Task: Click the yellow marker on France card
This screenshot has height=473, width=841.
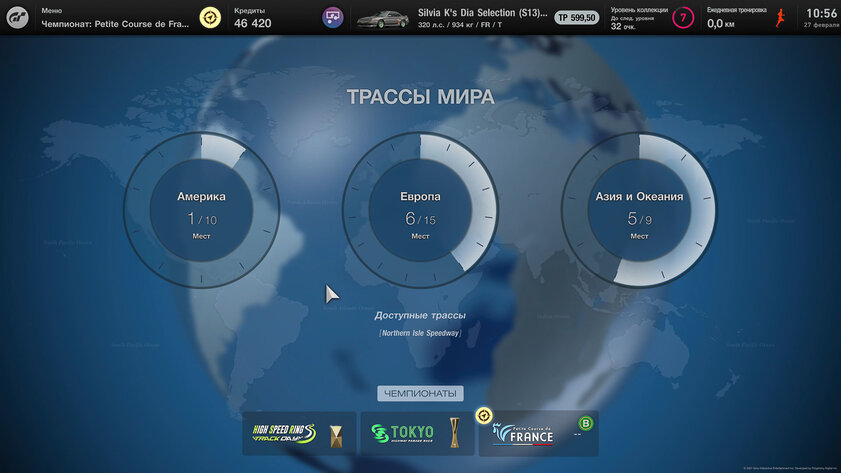Action: click(x=484, y=416)
